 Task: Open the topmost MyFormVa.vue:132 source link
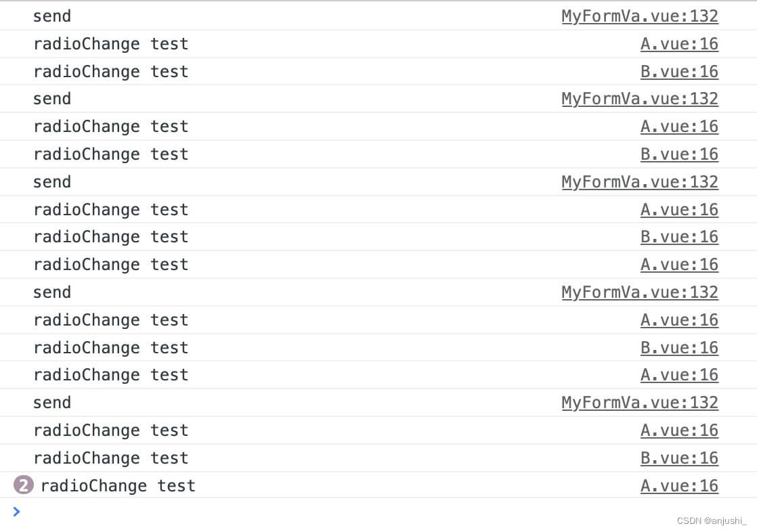pyautogui.click(x=639, y=16)
